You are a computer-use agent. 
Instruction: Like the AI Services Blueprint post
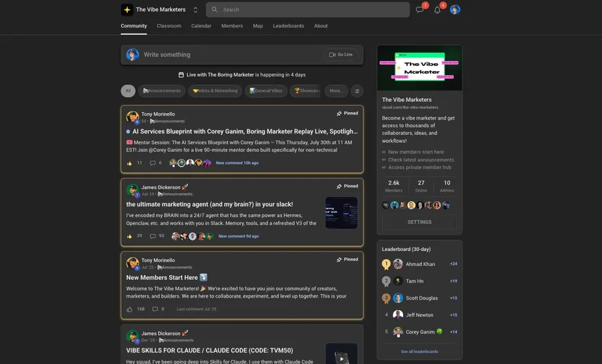tap(129, 164)
